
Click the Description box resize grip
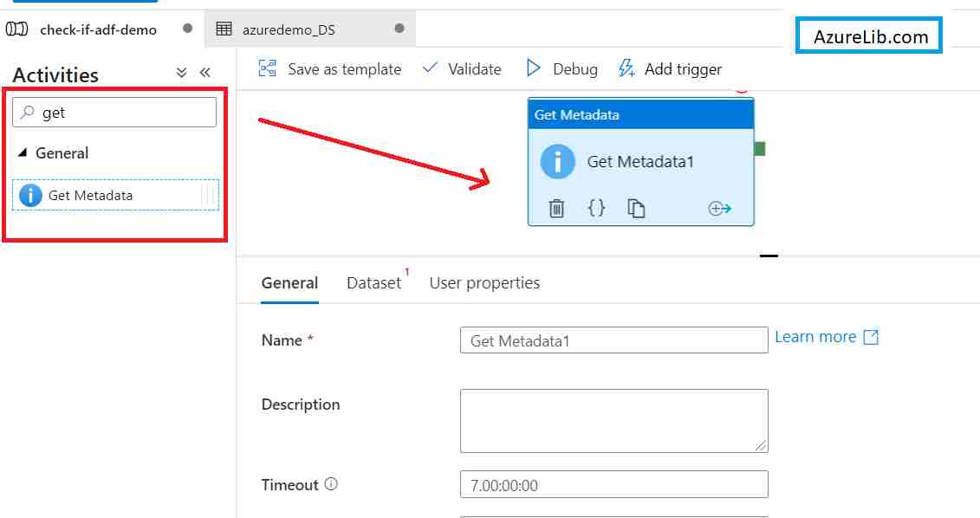click(760, 445)
